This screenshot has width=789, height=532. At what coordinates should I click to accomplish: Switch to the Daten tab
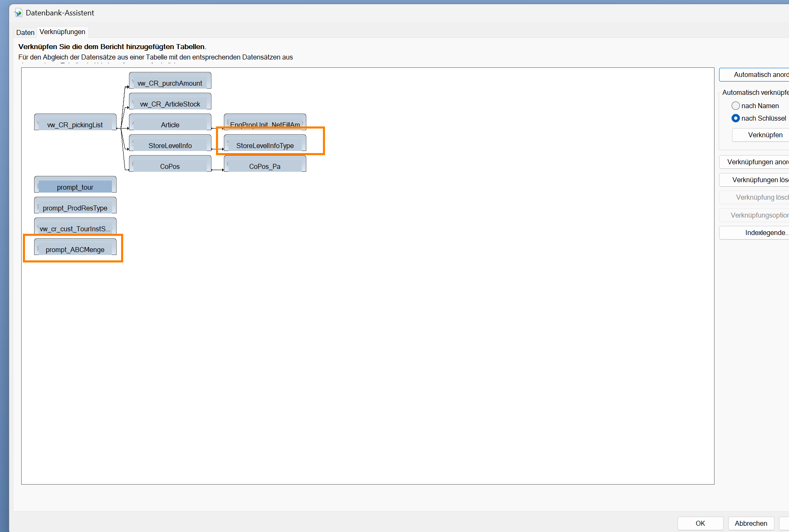(x=25, y=32)
